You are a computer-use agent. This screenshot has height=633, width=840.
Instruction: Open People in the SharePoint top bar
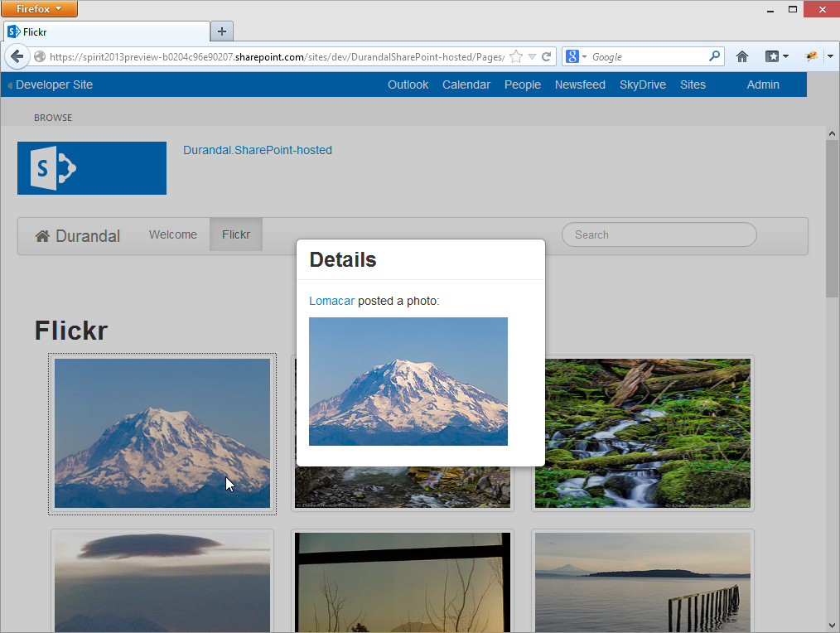pyautogui.click(x=523, y=85)
